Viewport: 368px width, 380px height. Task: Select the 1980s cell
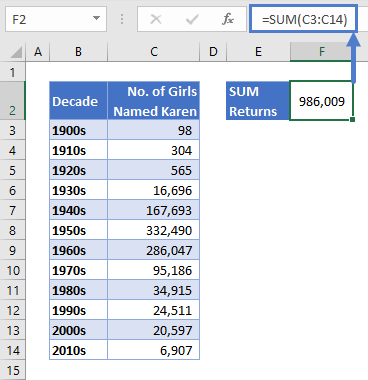(x=78, y=290)
